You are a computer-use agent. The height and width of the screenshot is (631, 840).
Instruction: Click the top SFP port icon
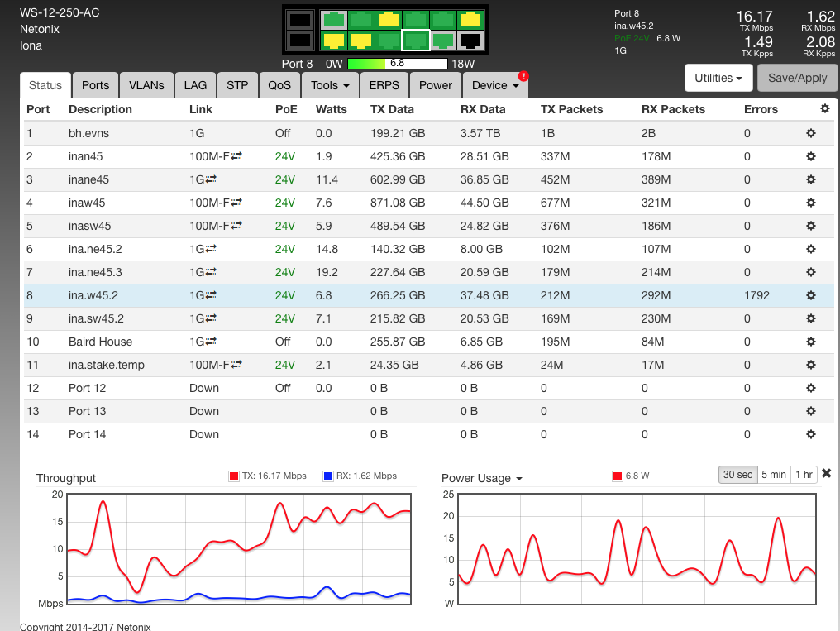click(300, 20)
